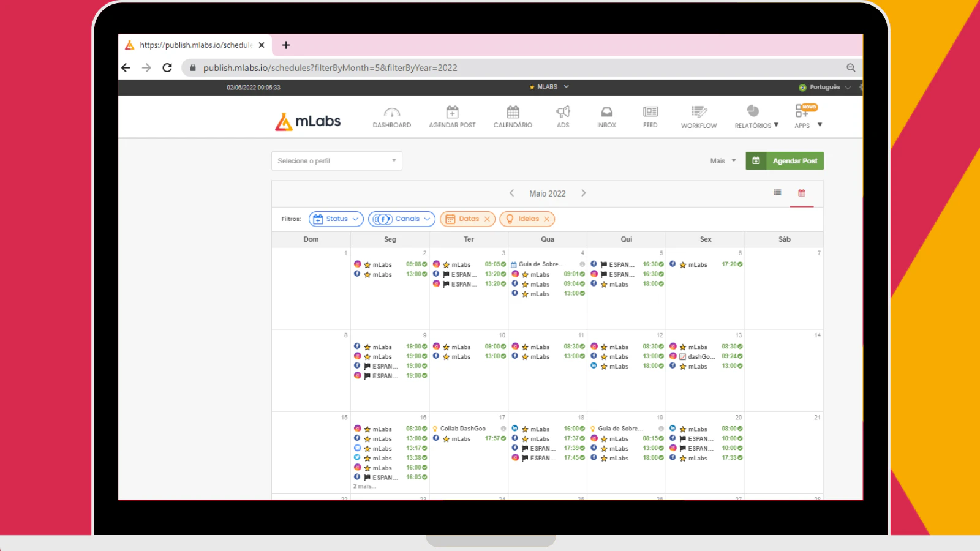Open the Mais options dropdown

point(722,160)
